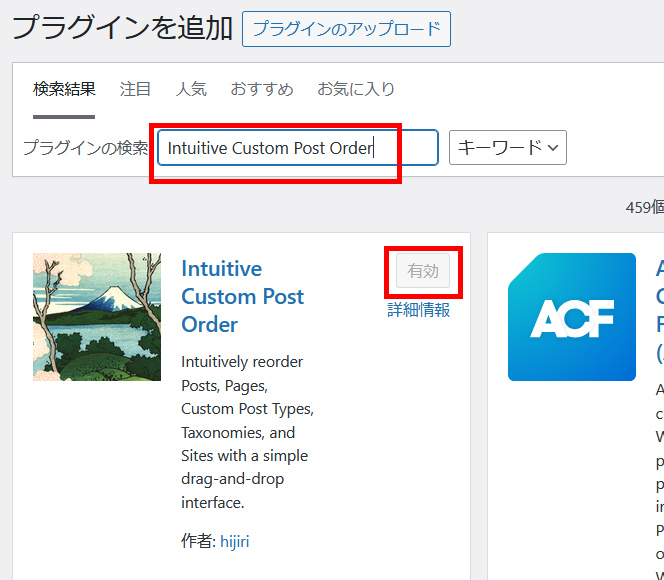Go to the おすすめ tab
The image size is (664, 580).
(262, 89)
